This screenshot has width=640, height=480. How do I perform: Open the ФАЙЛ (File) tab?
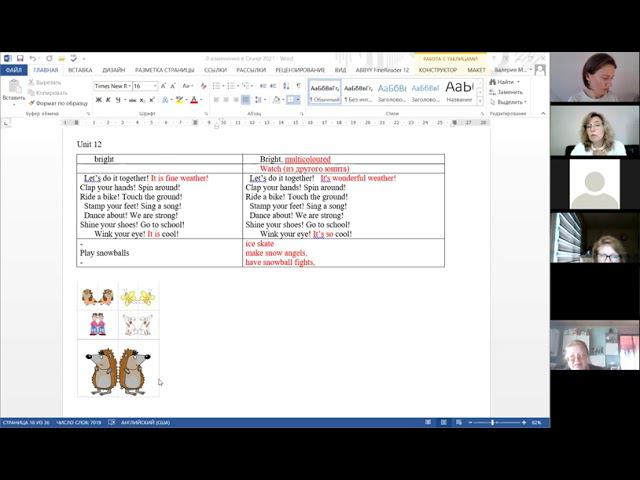click(14, 70)
